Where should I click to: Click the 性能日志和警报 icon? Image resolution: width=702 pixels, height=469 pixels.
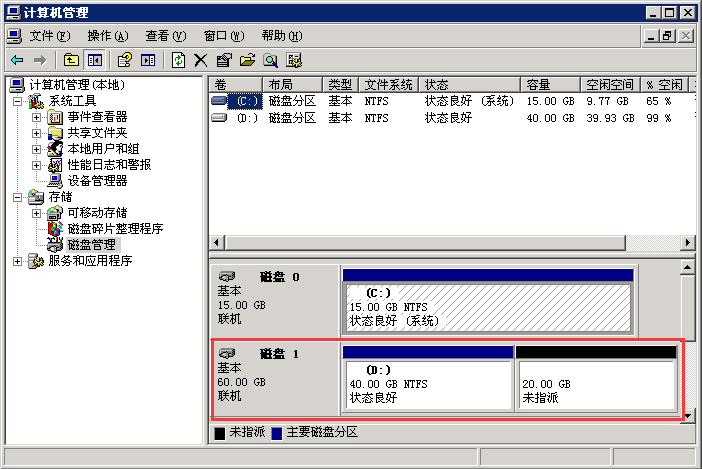click(55, 165)
